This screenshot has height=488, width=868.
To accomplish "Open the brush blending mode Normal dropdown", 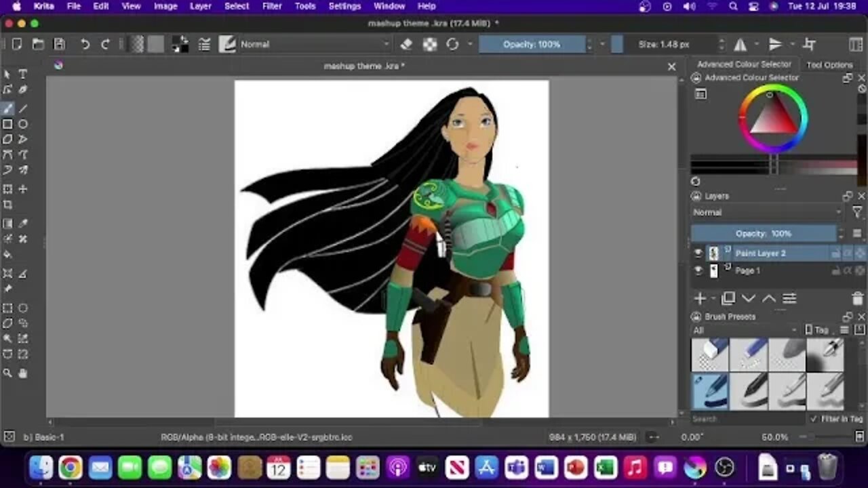I will pyautogui.click(x=315, y=44).
